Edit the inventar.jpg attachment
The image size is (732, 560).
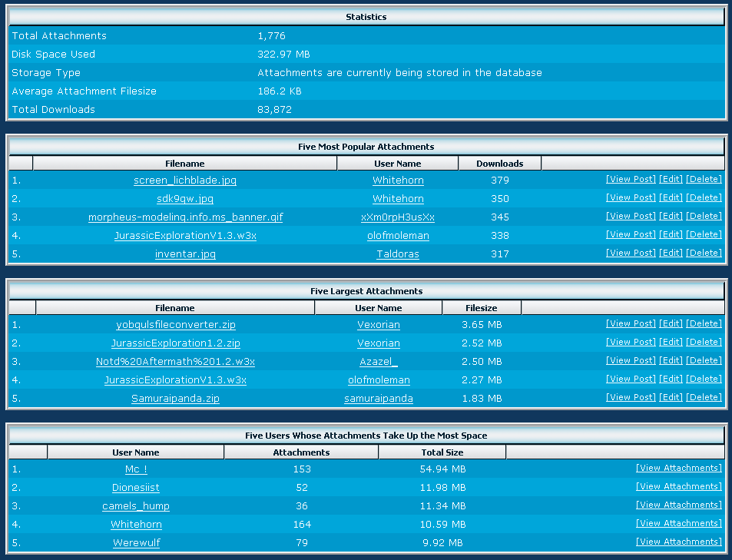[671, 253]
